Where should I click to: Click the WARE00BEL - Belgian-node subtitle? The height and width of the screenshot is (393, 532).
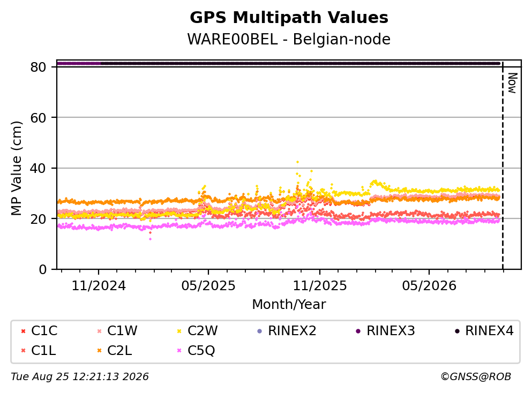pos(289,39)
